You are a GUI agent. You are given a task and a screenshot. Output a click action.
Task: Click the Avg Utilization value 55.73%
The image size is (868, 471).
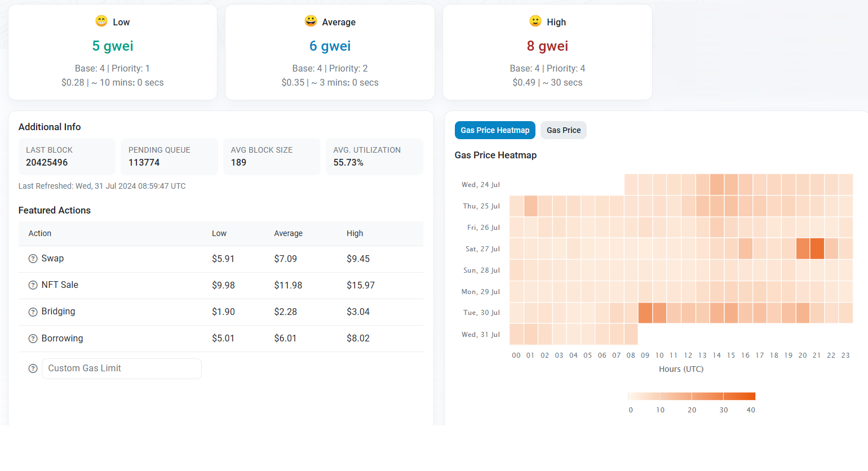[x=348, y=162]
